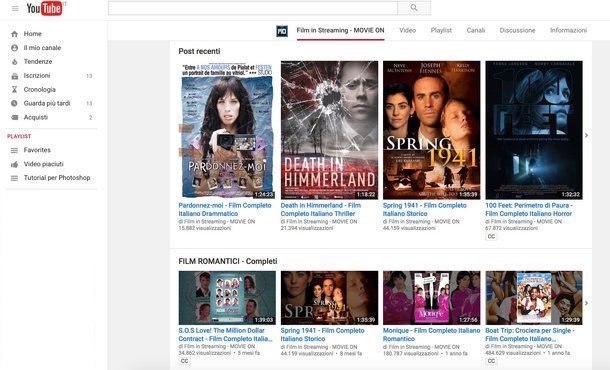Image resolution: width=610 pixels, height=370 pixels.
Task: Switch to the Video tab
Action: point(407,30)
